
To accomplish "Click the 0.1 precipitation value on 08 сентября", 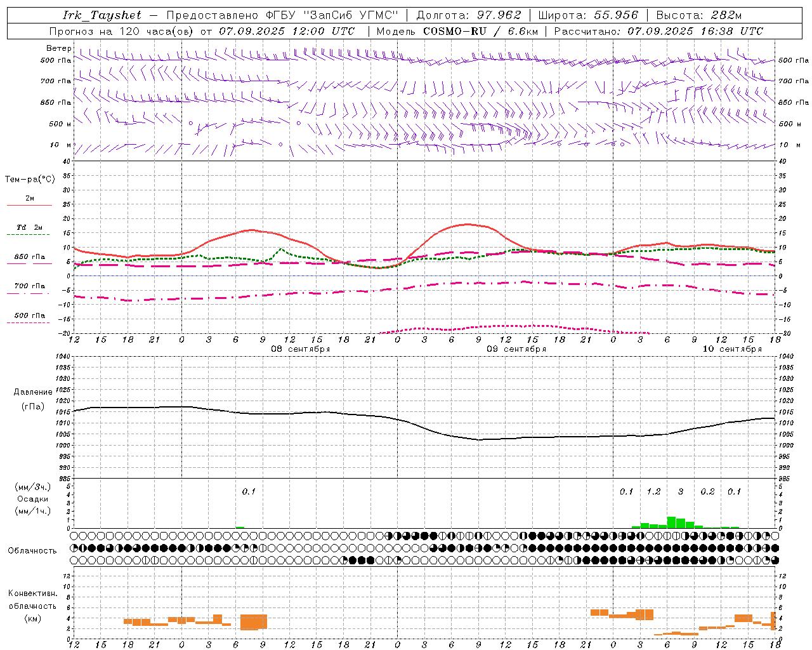I will tap(249, 492).
